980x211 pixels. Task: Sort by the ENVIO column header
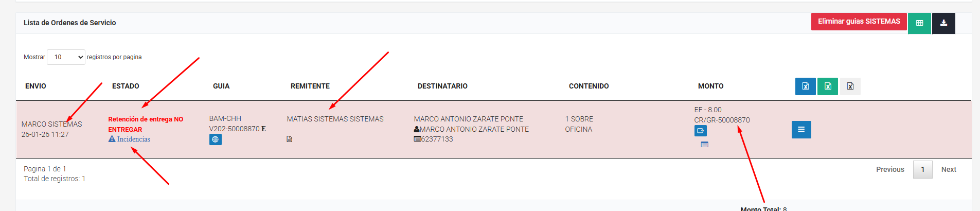coord(35,86)
